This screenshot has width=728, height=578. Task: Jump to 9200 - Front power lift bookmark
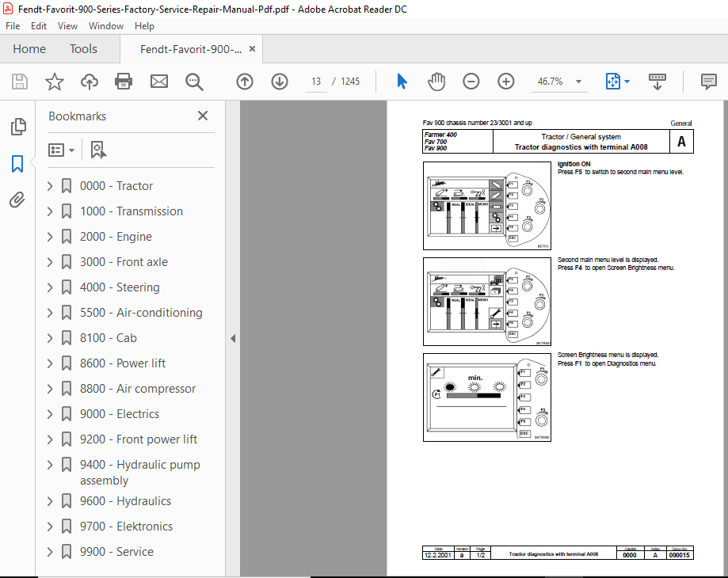tap(139, 439)
